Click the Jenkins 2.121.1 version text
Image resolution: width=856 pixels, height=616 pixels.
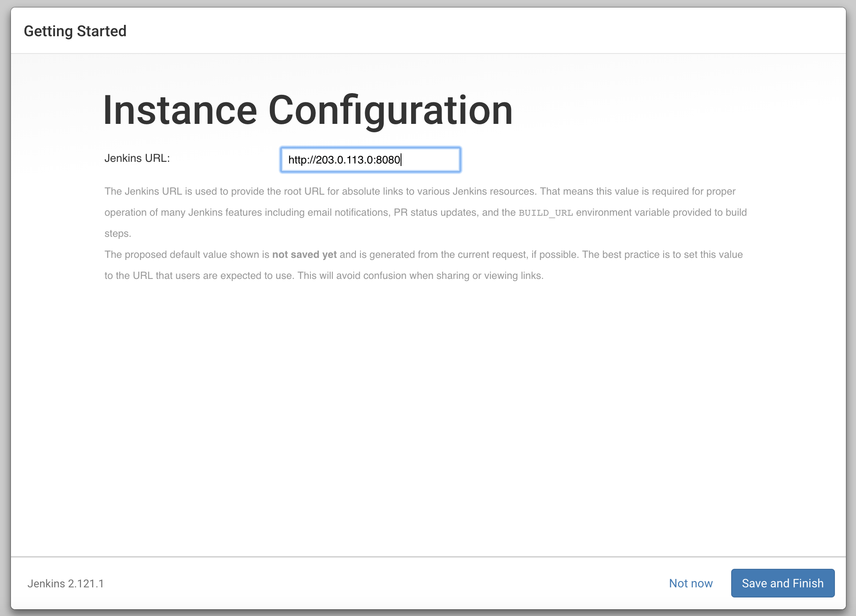[65, 584]
